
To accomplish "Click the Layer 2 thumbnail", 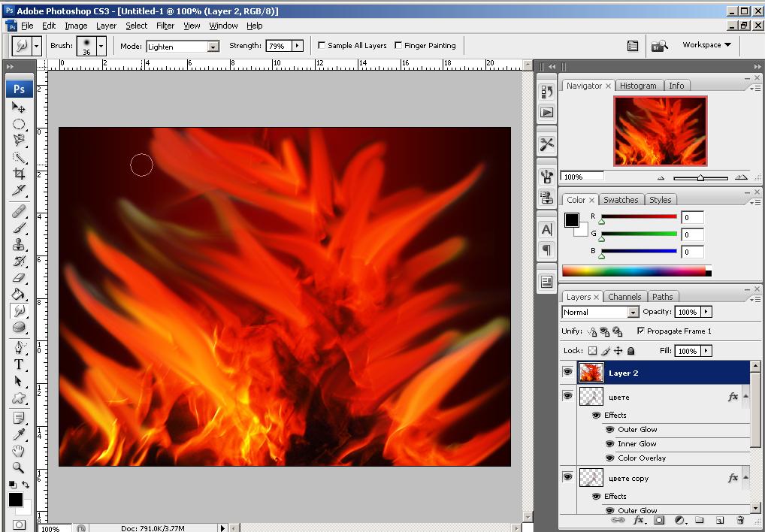I will point(591,372).
